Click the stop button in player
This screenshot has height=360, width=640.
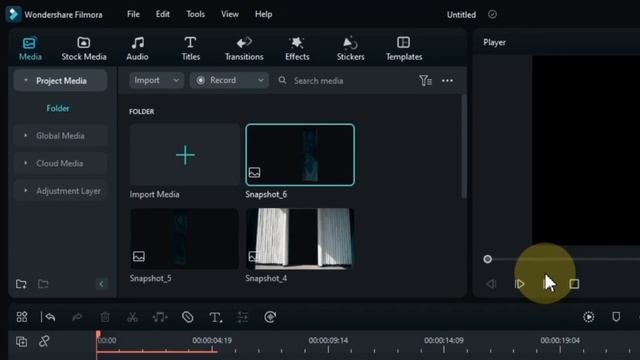pyautogui.click(x=574, y=284)
